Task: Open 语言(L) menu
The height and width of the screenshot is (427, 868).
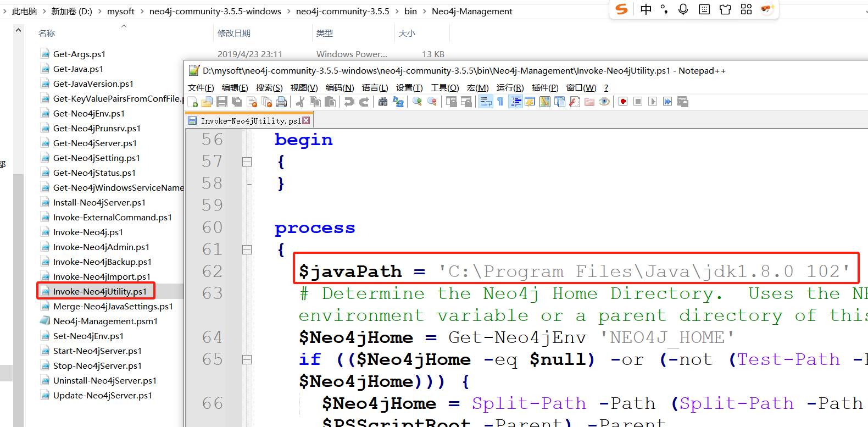Action: pyautogui.click(x=375, y=88)
